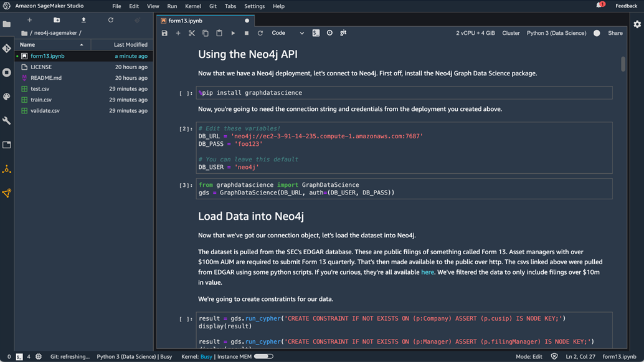Upload files using the upload icon
This screenshot has width=644, height=362.
tap(83, 20)
